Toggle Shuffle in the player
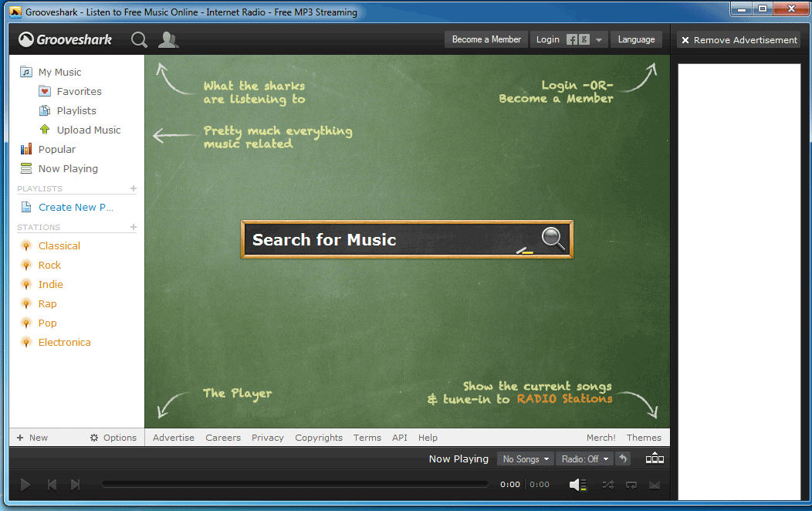The height and width of the screenshot is (511, 812). [608, 485]
